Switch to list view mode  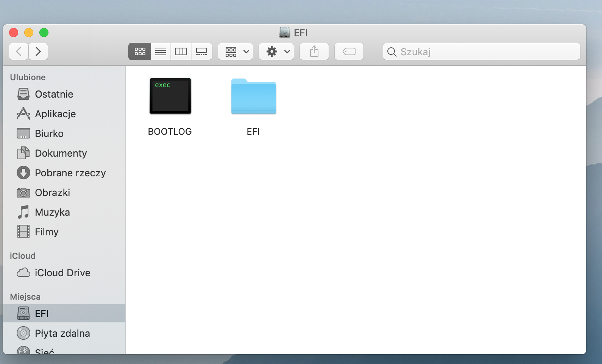click(x=161, y=51)
